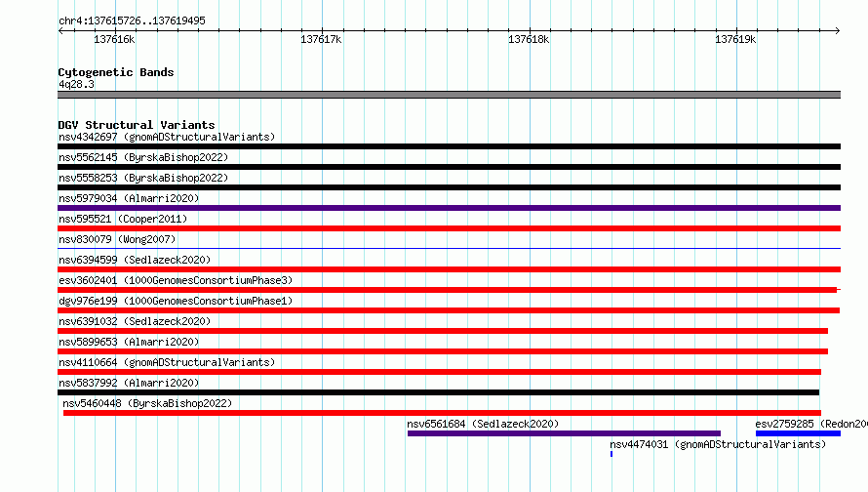Click red bar under nsv595521
868x492 pixels.
(x=449, y=228)
